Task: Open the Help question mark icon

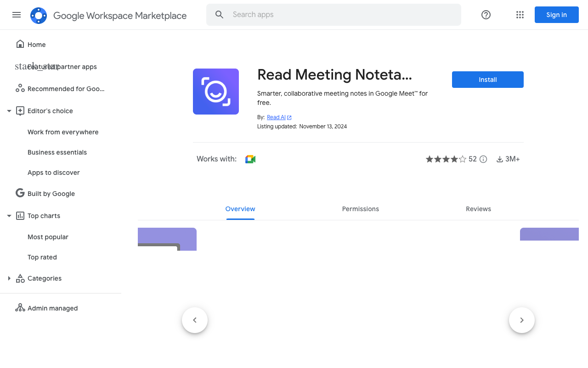Action: coord(486,15)
